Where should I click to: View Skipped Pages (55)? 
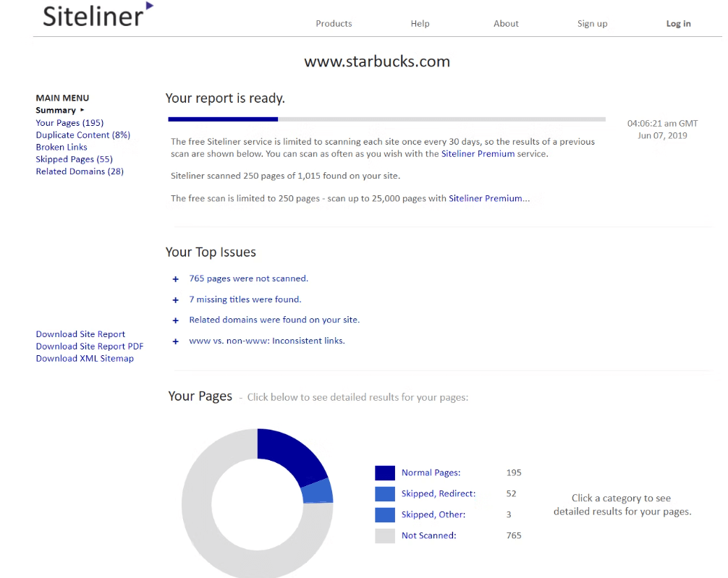coord(75,158)
